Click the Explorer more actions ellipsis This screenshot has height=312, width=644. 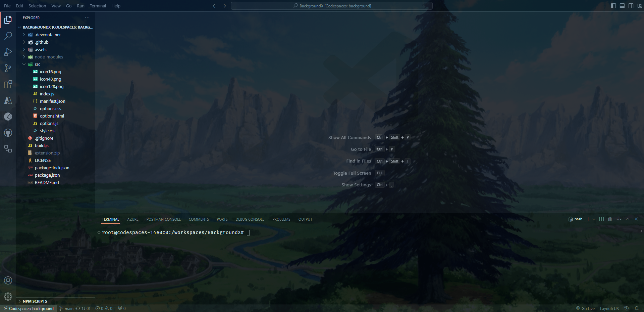coord(87,18)
